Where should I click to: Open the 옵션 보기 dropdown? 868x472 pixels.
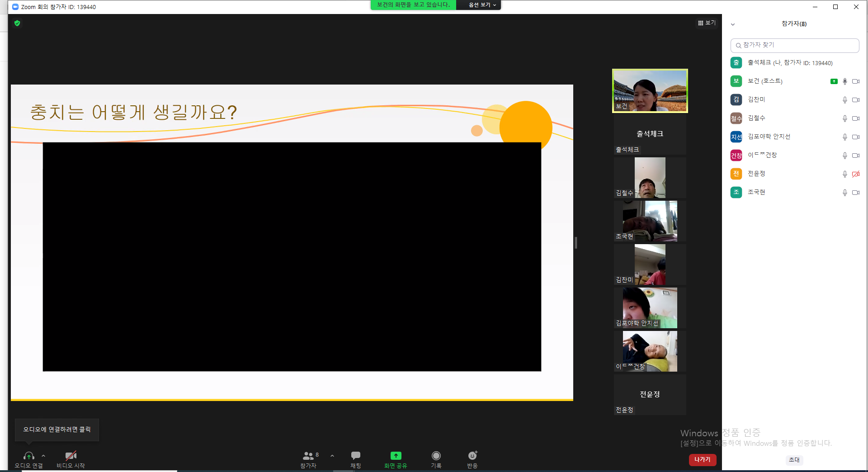tap(482, 5)
